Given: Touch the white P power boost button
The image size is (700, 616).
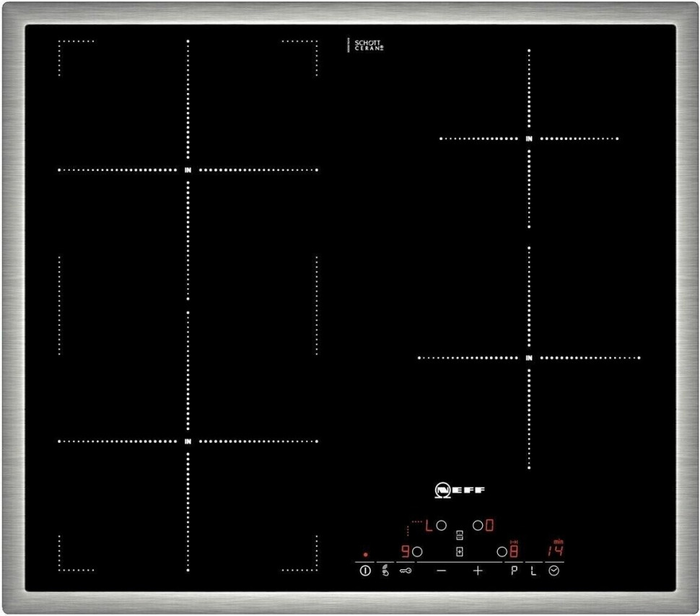Looking at the screenshot, I should 515,571.
